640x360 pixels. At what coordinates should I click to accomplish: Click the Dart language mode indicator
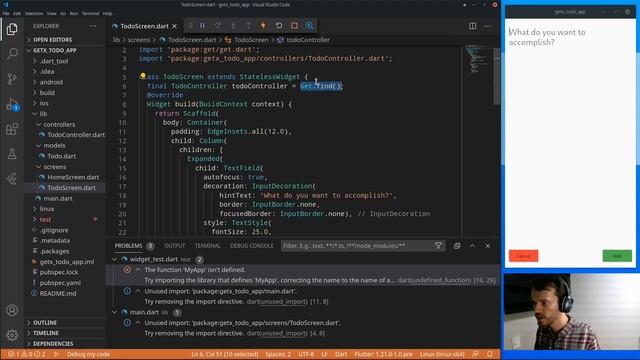[341, 354]
